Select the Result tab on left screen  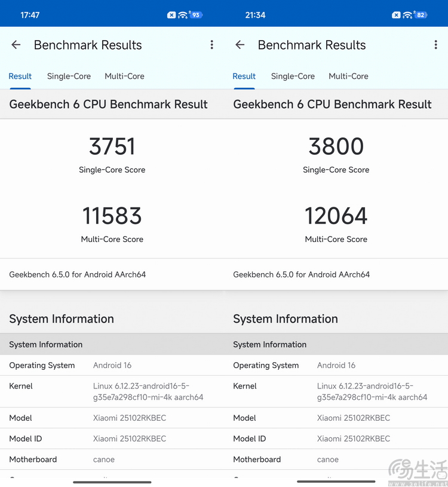click(20, 76)
